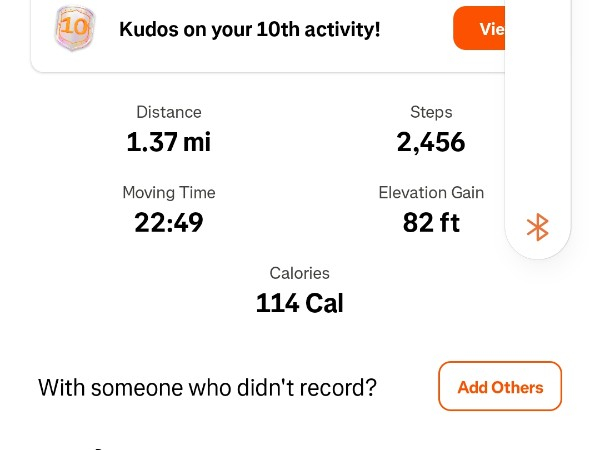This screenshot has height=450, width=600.
Task: Select the 82 ft elevation value
Action: [431, 222]
